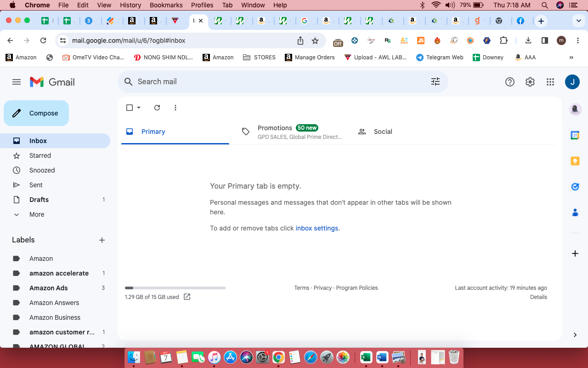
Task: Open Chrome downloads icon
Action: 528,40
